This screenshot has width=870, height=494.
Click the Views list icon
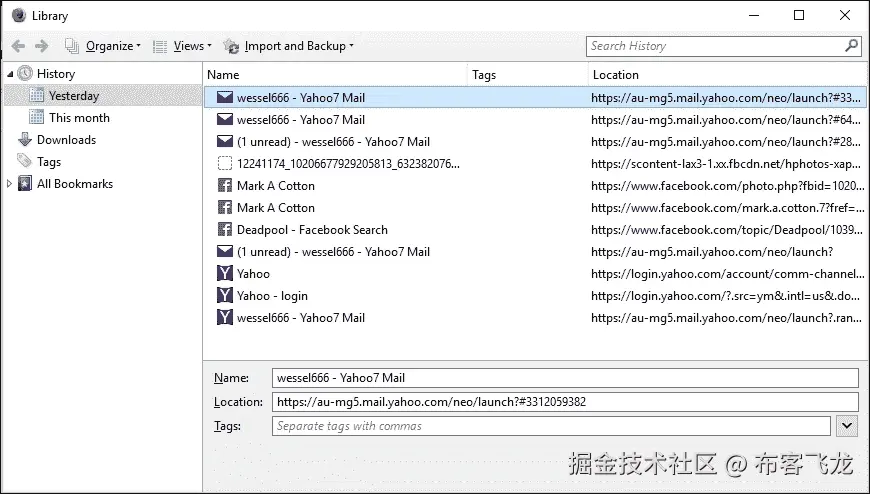(160, 47)
